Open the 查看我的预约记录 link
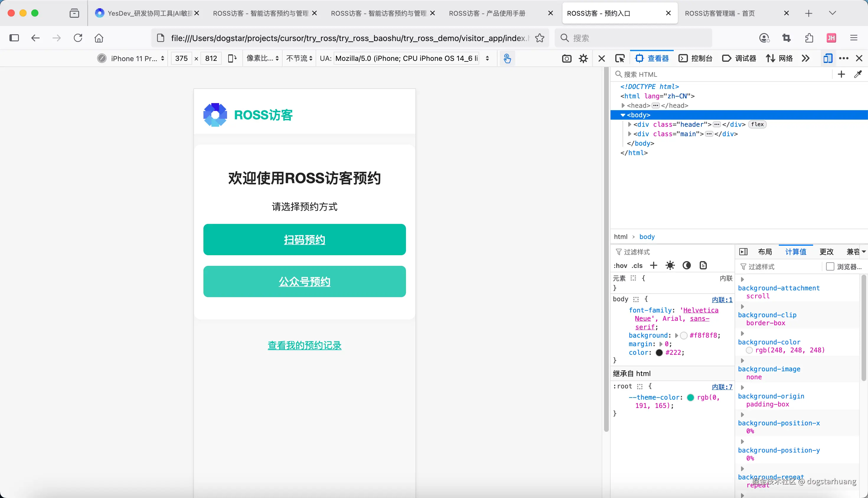Screen dimensions: 868x498 click(x=304, y=346)
